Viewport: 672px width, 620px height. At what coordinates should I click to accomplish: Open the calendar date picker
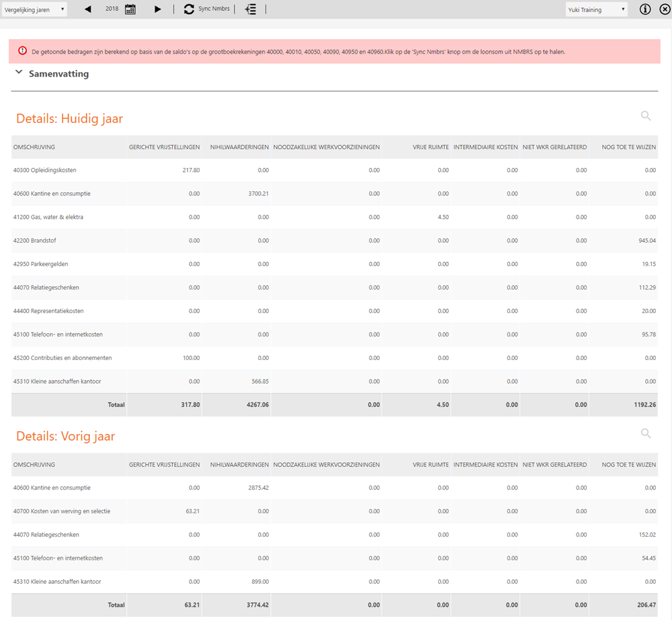pos(130,9)
